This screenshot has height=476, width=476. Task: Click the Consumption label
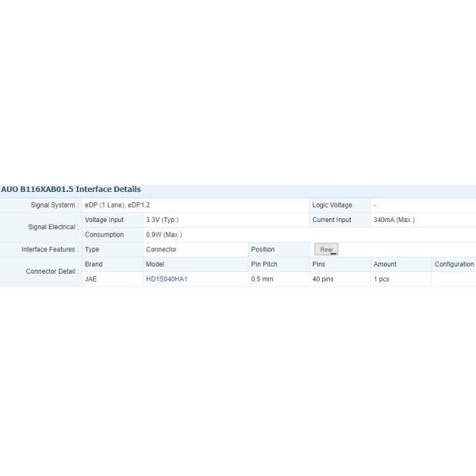(x=104, y=235)
